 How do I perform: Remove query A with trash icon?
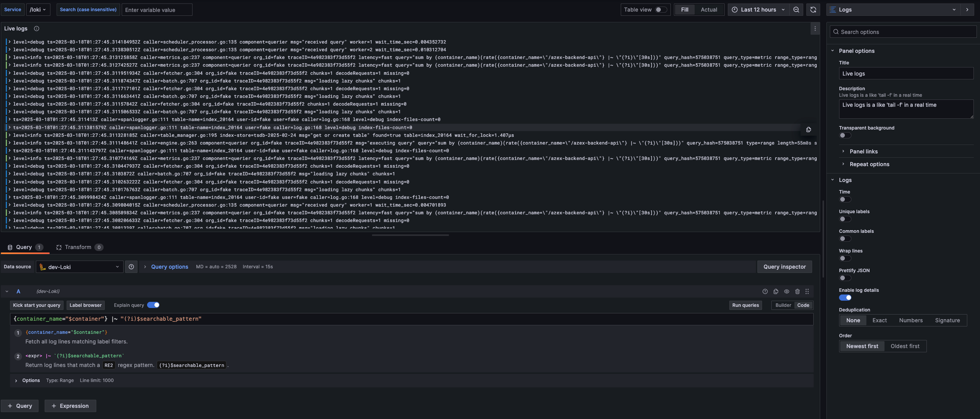coord(797,291)
